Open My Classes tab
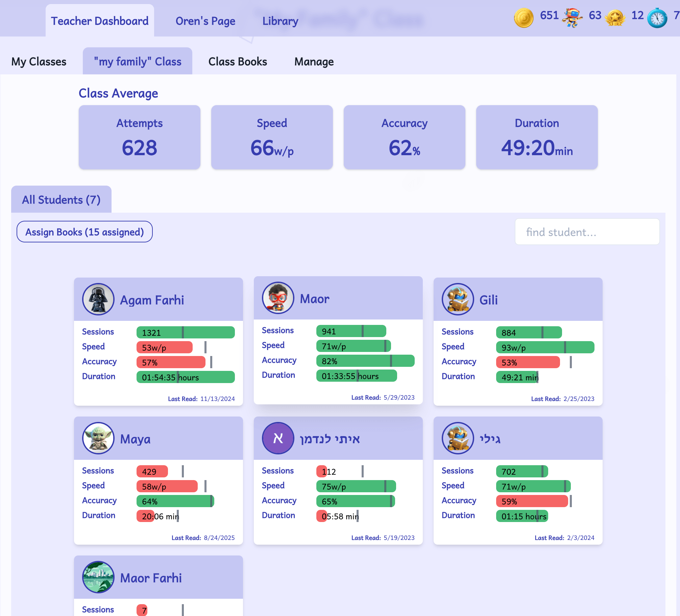The height and width of the screenshot is (616, 680). pos(39,62)
